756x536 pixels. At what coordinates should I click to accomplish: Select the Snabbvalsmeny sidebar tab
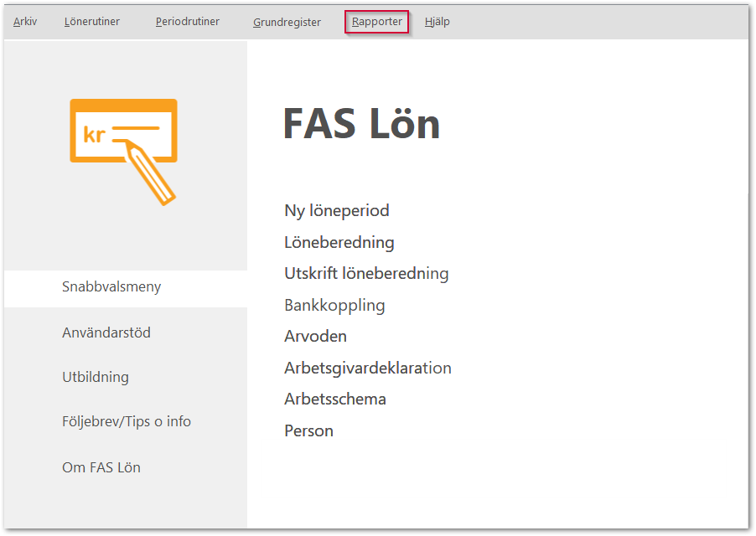tap(111, 287)
